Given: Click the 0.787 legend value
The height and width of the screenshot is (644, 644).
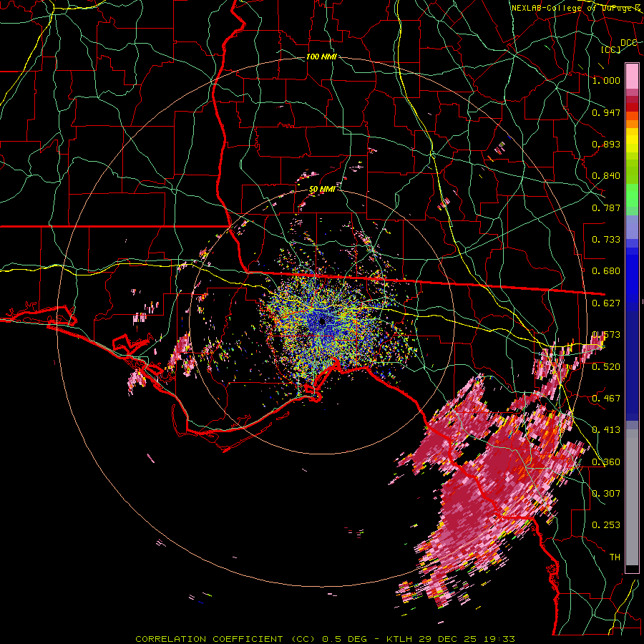Looking at the screenshot, I should 606,208.
